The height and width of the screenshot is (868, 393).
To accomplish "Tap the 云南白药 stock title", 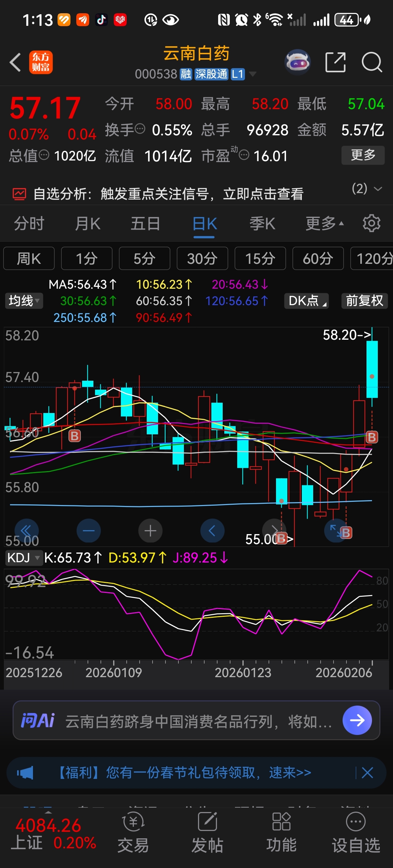I will [x=197, y=53].
